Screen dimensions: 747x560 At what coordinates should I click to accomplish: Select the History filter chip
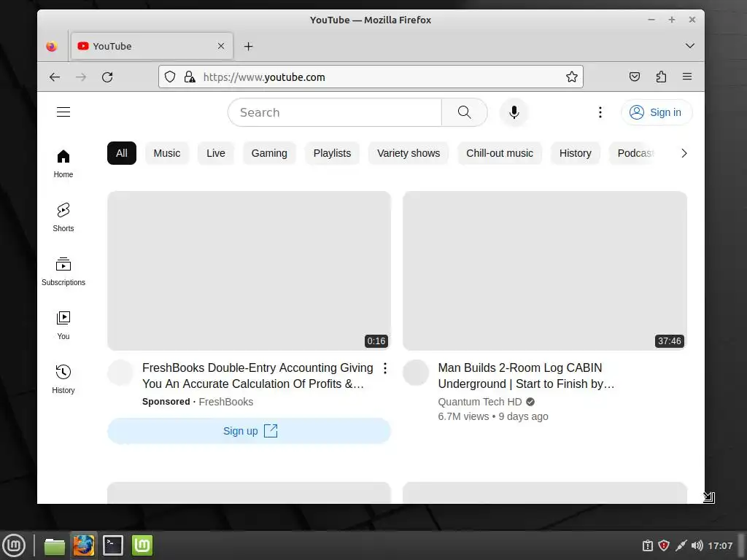coord(575,153)
